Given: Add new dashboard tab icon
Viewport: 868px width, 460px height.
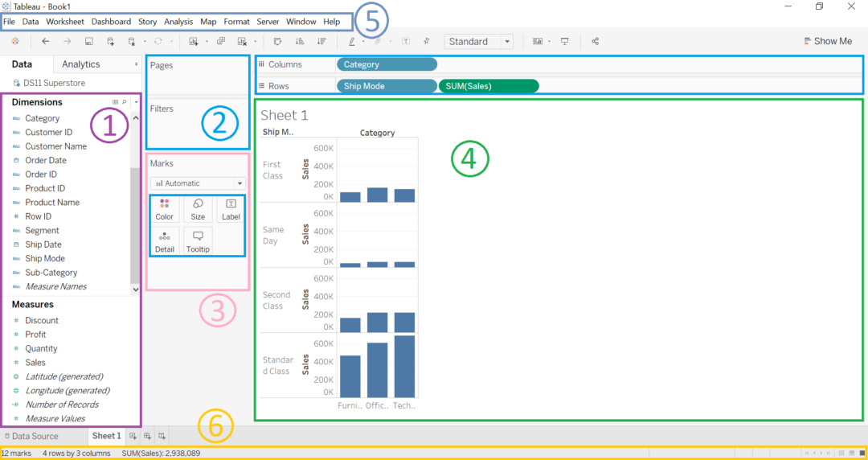Looking at the screenshot, I should pyautogui.click(x=147, y=436).
